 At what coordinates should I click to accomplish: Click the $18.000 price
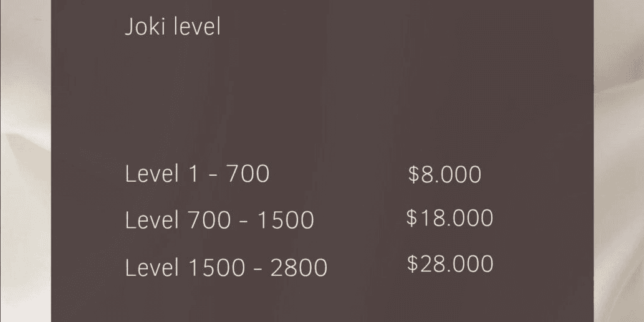(x=449, y=218)
